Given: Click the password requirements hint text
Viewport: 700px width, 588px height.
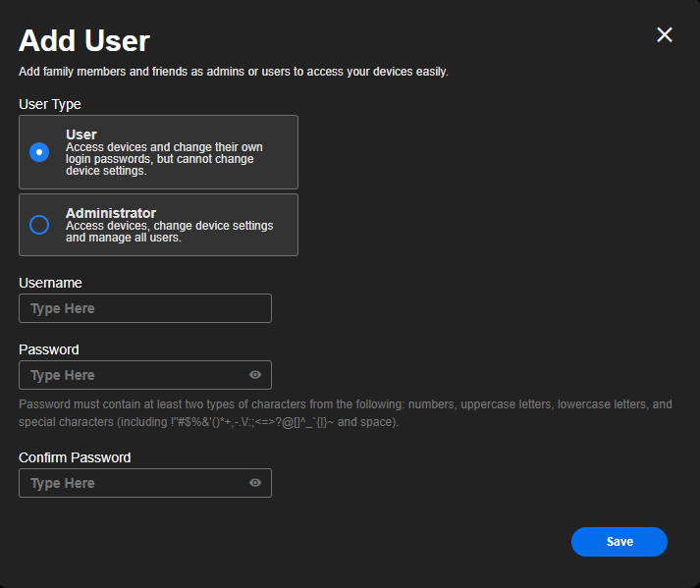Looking at the screenshot, I should click(345, 413).
